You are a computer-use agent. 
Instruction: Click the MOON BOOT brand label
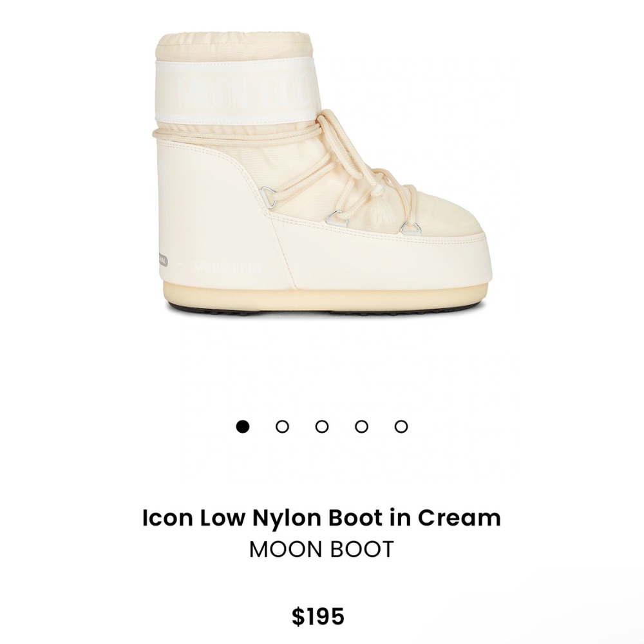(x=321, y=550)
